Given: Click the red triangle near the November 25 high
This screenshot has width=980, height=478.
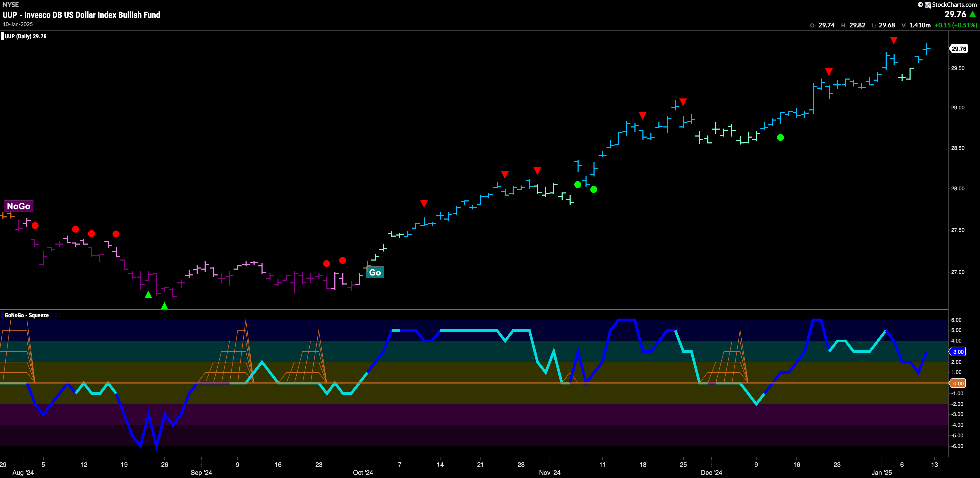Looking at the screenshot, I should [x=683, y=102].
